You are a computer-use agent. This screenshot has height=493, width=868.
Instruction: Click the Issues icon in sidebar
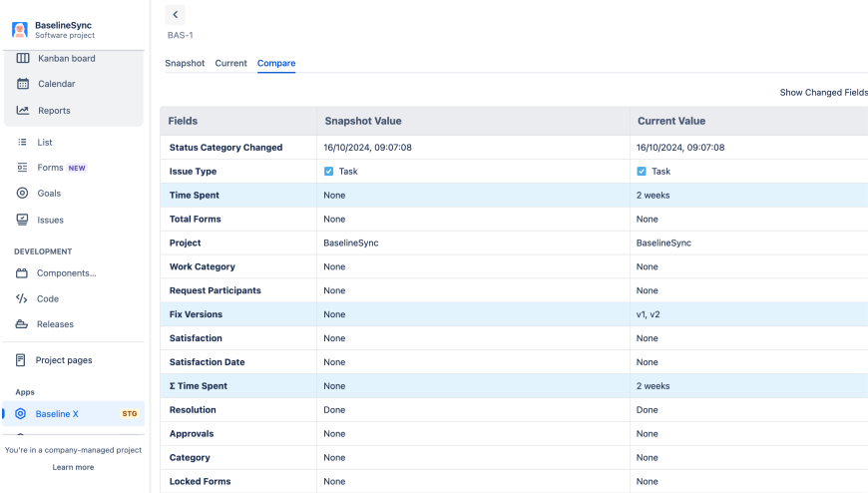pyautogui.click(x=22, y=220)
